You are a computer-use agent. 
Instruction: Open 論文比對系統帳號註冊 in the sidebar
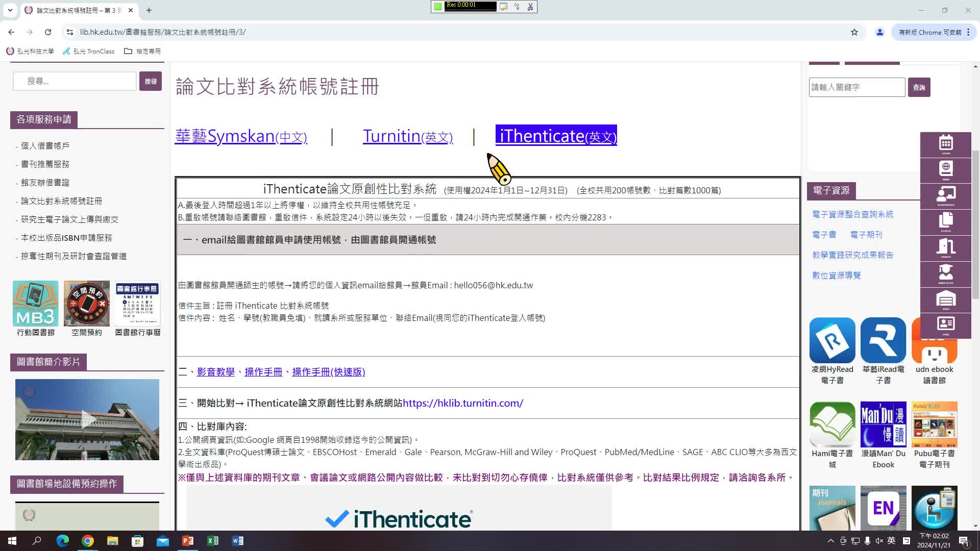click(x=61, y=201)
